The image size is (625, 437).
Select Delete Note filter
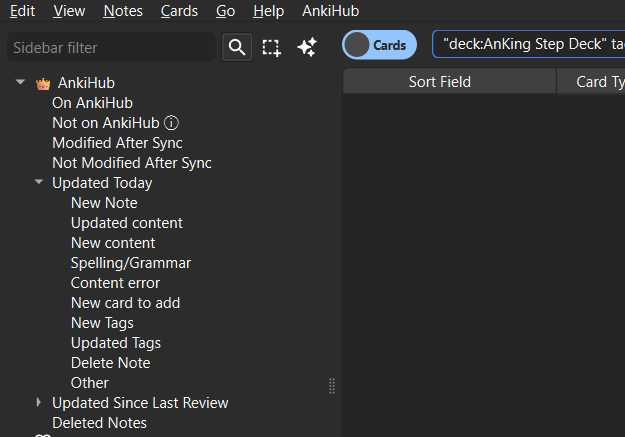pyautogui.click(x=110, y=363)
